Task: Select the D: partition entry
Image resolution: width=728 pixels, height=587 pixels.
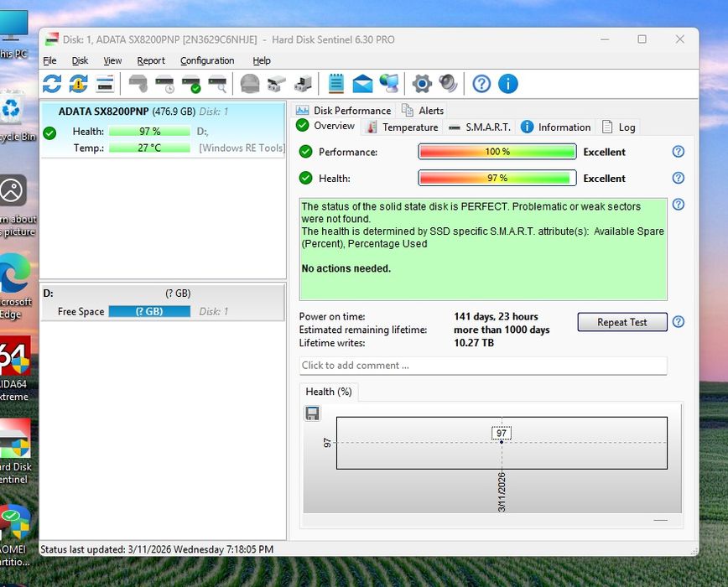Action: tap(163, 303)
